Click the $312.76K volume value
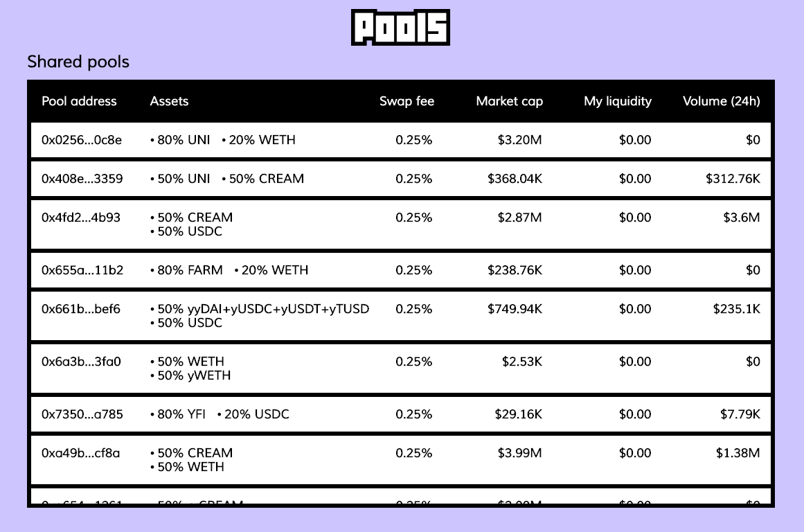804x532 pixels. click(733, 179)
